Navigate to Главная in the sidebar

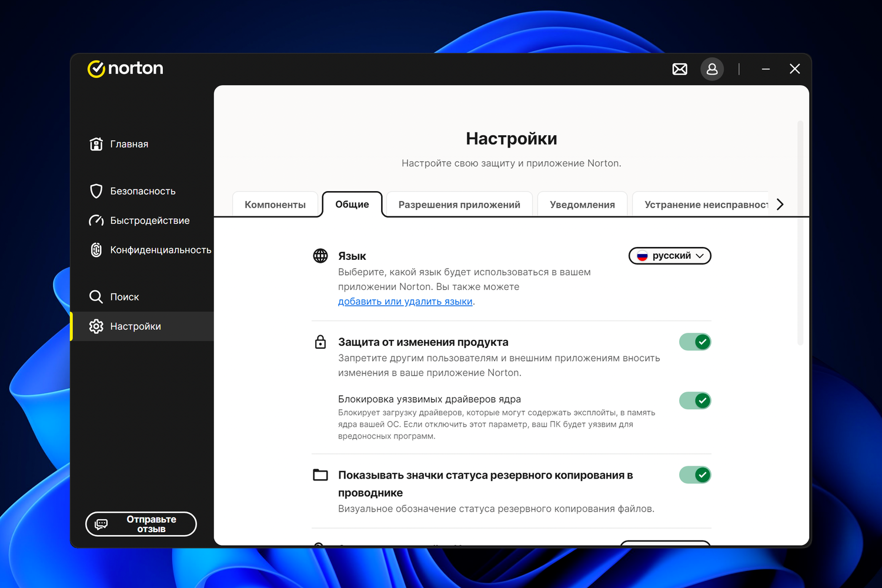pyautogui.click(x=142, y=144)
